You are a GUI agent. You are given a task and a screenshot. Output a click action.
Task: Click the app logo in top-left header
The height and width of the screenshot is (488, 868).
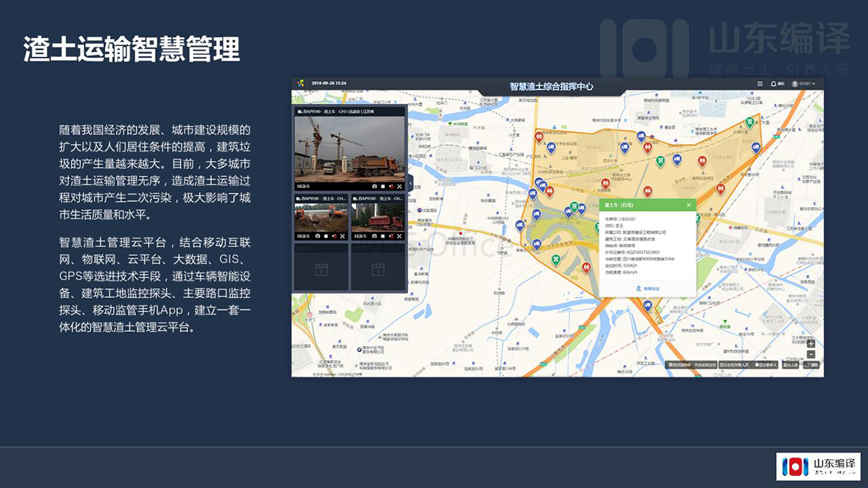click(299, 84)
